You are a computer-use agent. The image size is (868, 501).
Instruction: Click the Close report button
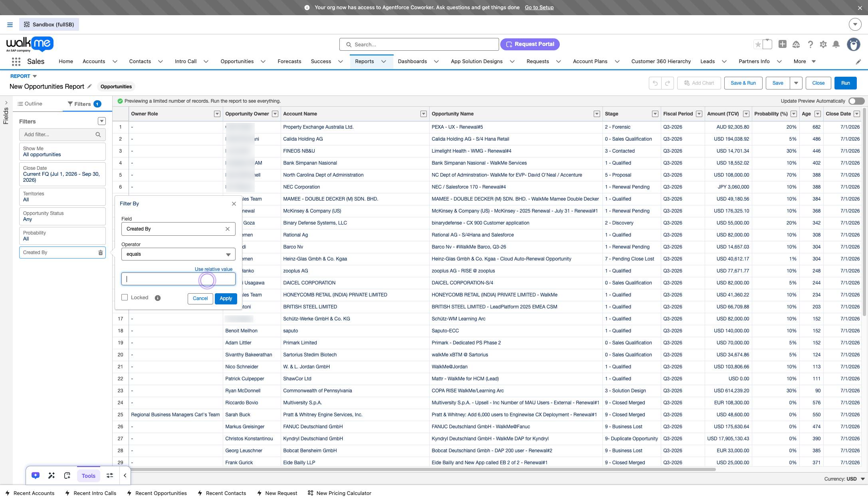[818, 83]
